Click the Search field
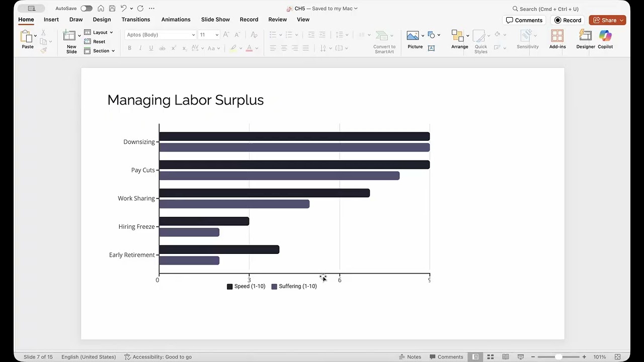Screen dimensions: 644x362 pos(545,9)
